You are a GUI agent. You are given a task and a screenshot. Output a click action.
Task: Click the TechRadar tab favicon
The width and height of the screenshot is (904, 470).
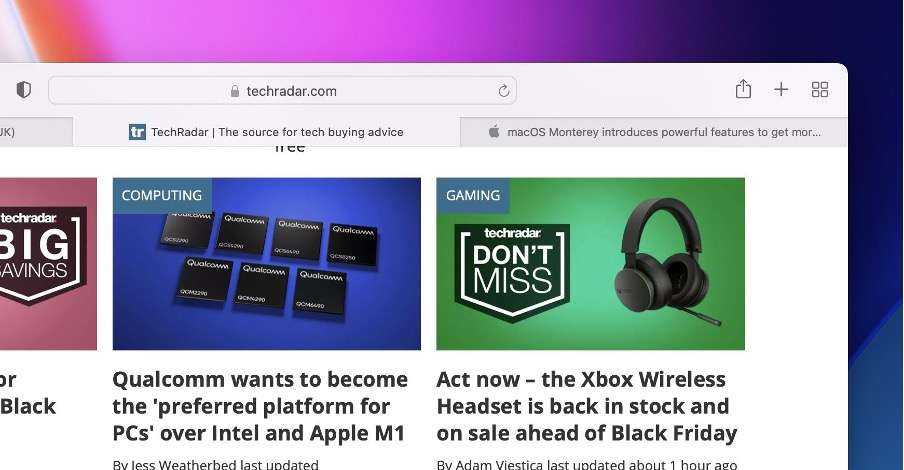point(137,132)
